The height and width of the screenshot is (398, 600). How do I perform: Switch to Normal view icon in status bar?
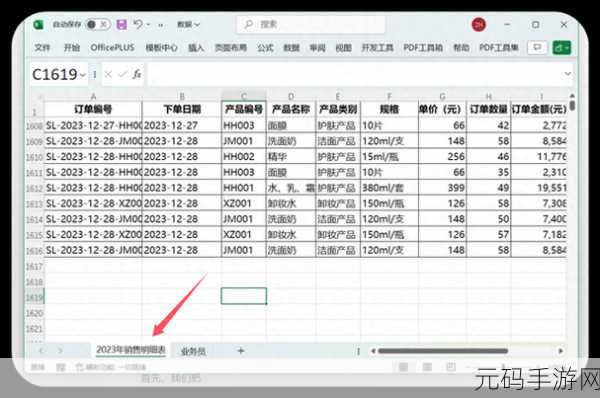(x=403, y=367)
